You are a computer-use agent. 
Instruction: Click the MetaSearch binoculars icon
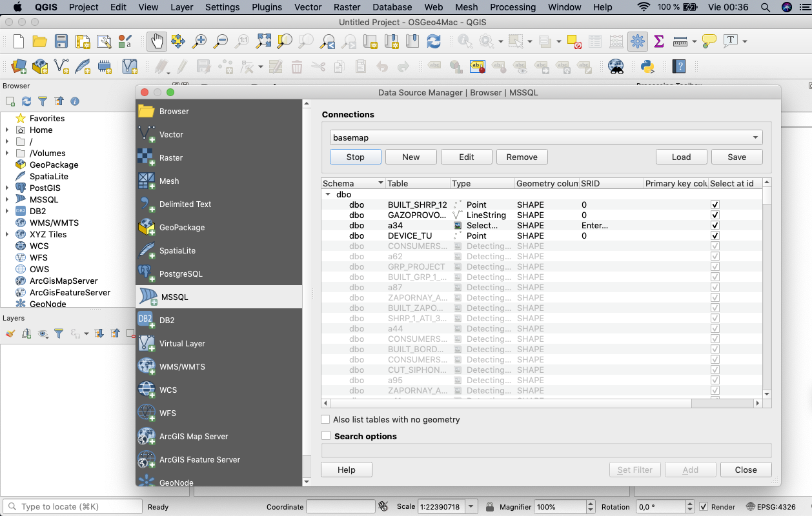pyautogui.click(x=616, y=66)
